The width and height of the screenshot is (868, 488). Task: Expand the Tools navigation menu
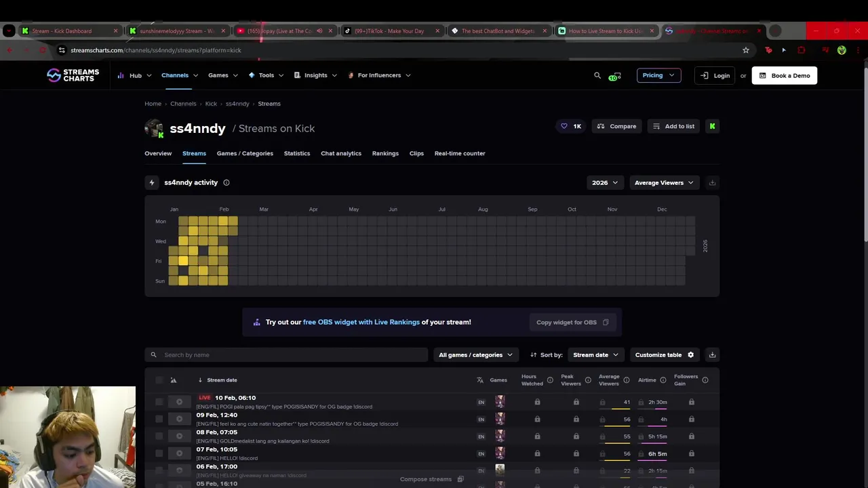(x=266, y=75)
